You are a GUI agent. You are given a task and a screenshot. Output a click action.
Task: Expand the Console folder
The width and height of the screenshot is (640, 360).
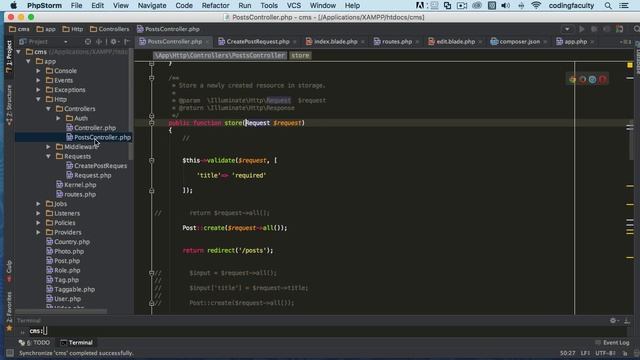coord(38,71)
